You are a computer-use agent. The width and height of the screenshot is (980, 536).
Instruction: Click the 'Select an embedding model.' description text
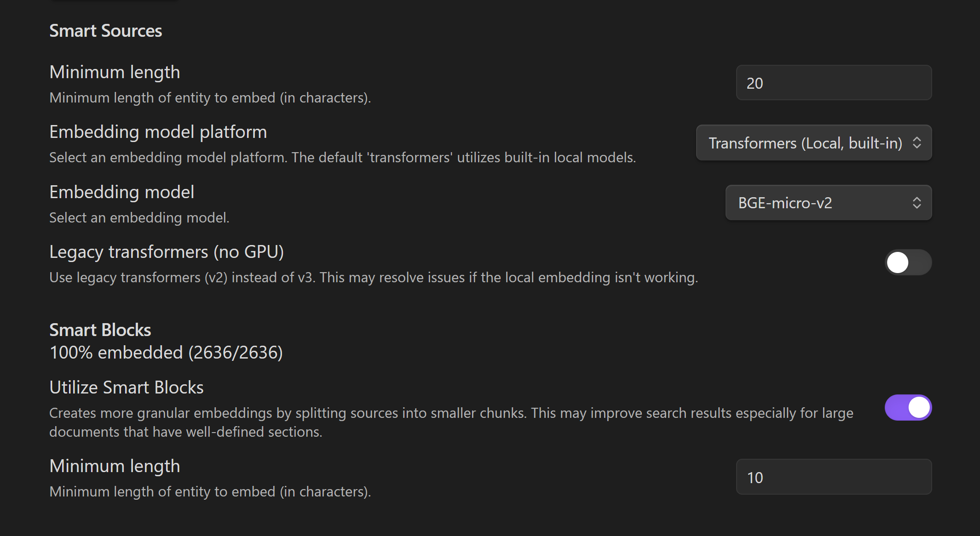click(x=139, y=217)
